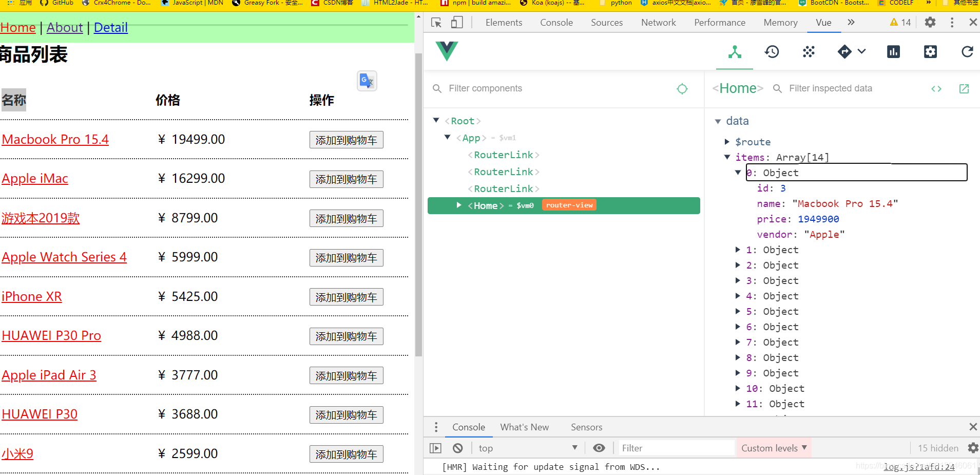Activate the element inspect picker
The width and height of the screenshot is (980, 475).
[x=436, y=23]
